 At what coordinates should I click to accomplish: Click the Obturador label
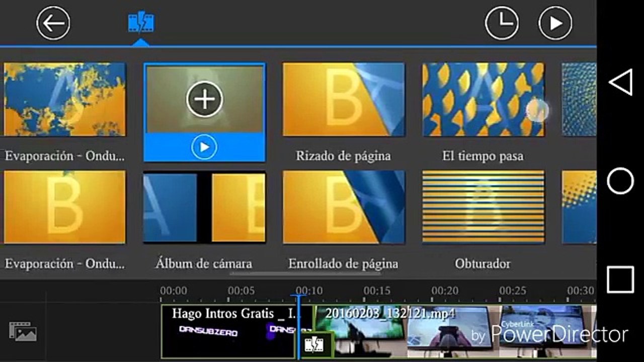point(482,263)
